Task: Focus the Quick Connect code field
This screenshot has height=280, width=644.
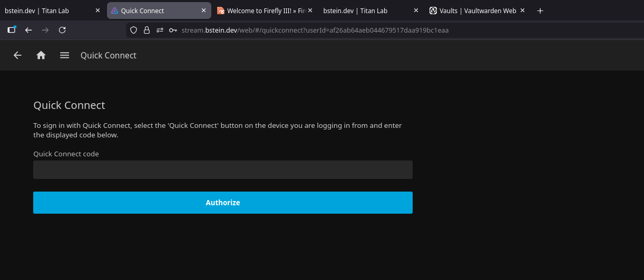Action: click(x=222, y=170)
